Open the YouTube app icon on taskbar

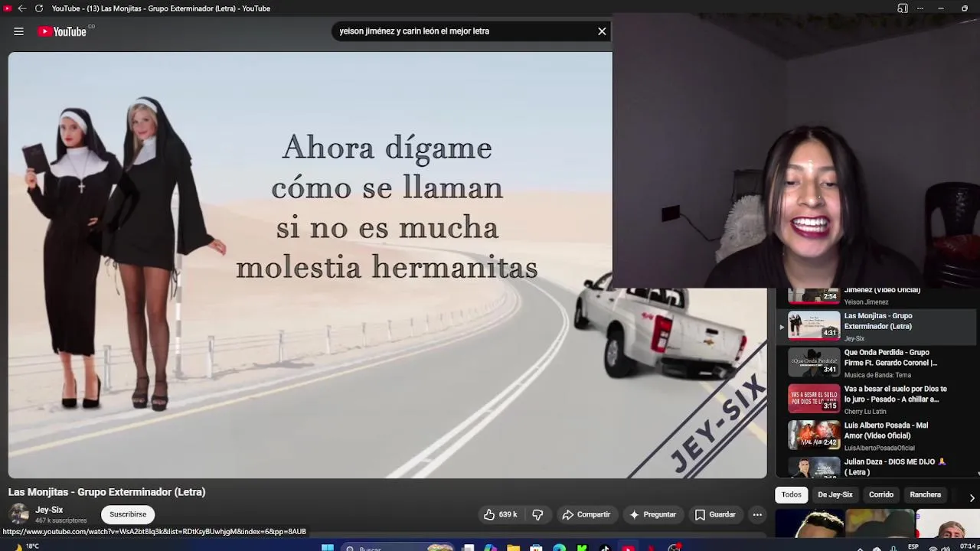629,548
